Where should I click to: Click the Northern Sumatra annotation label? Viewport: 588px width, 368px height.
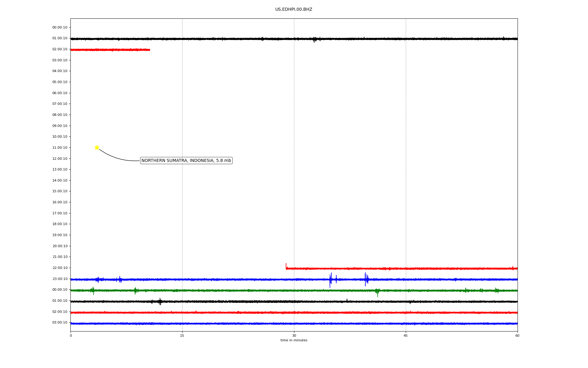(x=186, y=161)
